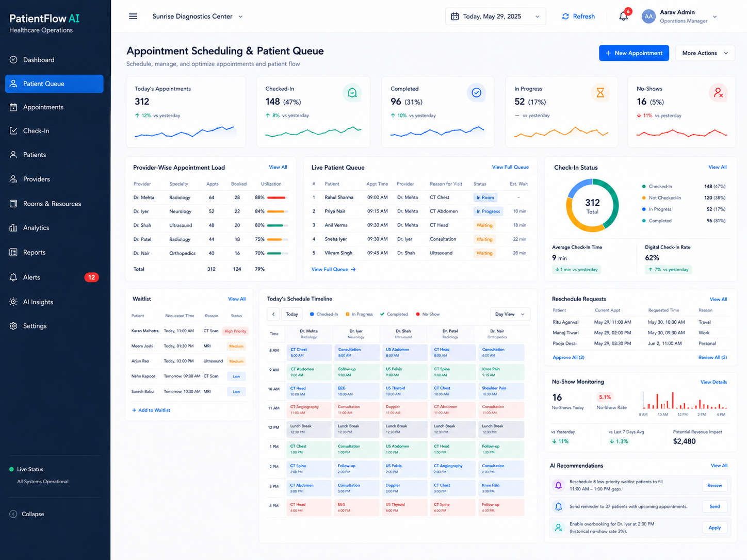The width and height of the screenshot is (747, 560).
Task: Click Approve All (2) link
Action: pos(569,357)
